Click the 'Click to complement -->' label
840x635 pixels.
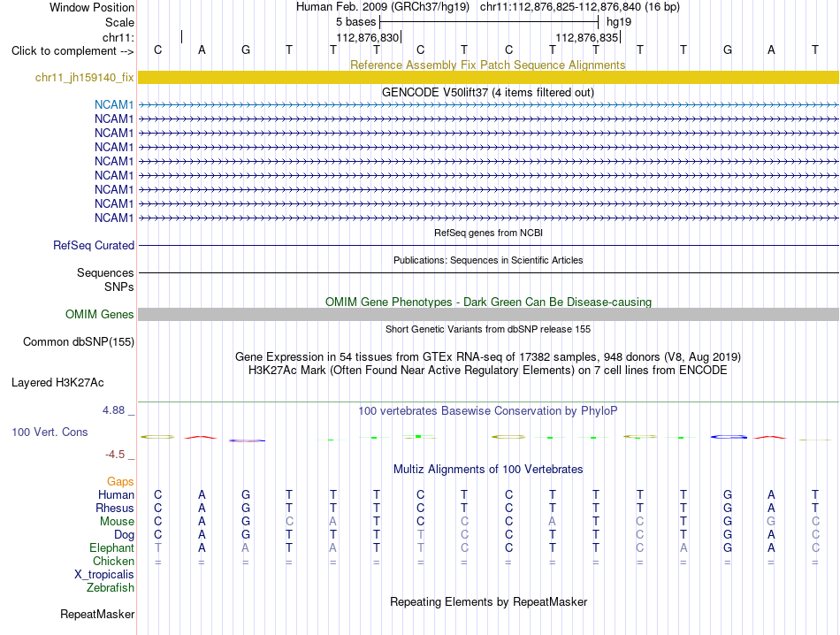point(73,51)
